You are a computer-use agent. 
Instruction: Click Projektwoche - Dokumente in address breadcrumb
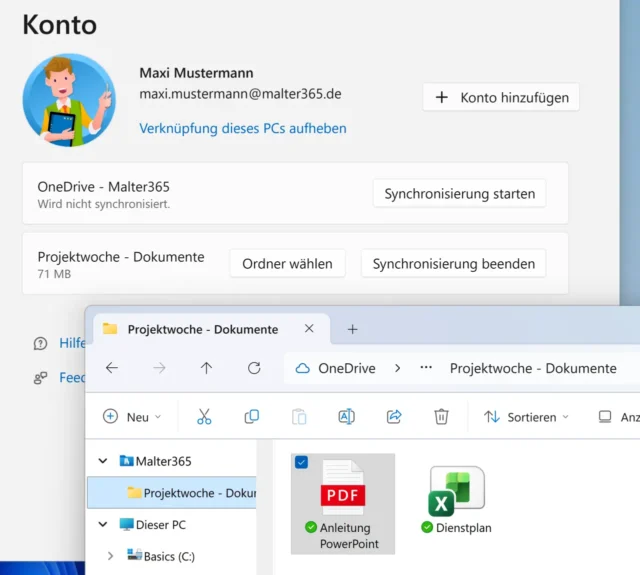coord(533,369)
